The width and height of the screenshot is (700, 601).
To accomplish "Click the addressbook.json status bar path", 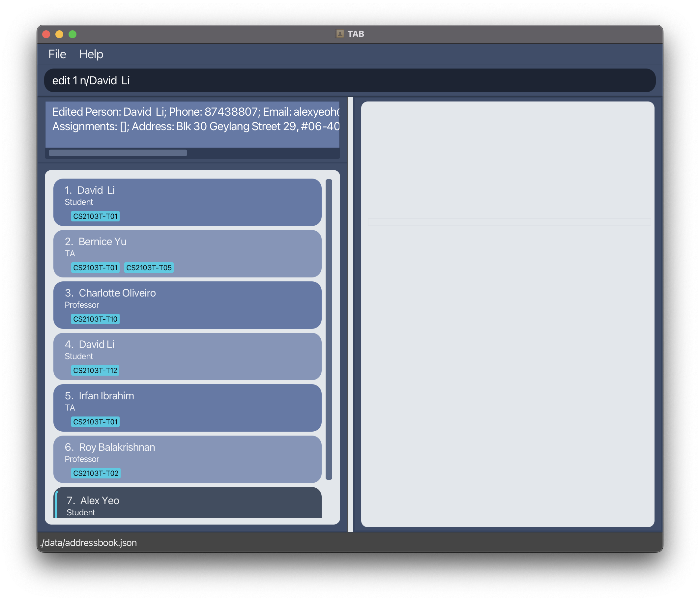I will (x=89, y=543).
